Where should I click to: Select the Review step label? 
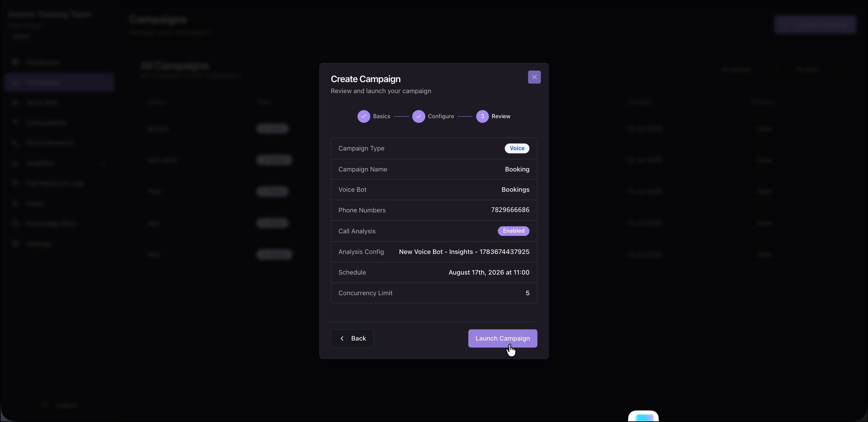pyautogui.click(x=501, y=116)
